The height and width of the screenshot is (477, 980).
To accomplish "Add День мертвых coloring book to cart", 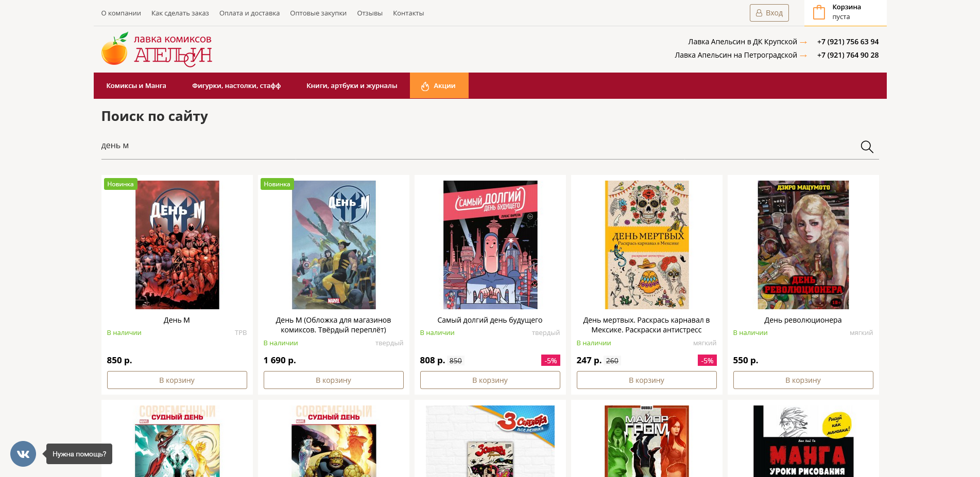I will tap(647, 380).
